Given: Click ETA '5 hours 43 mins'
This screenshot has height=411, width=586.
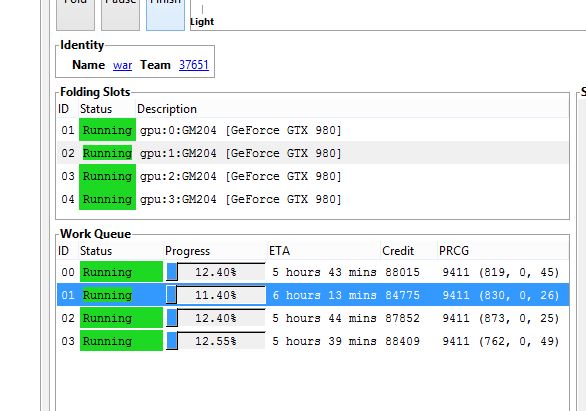Looking at the screenshot, I should pyautogui.click(x=324, y=272).
